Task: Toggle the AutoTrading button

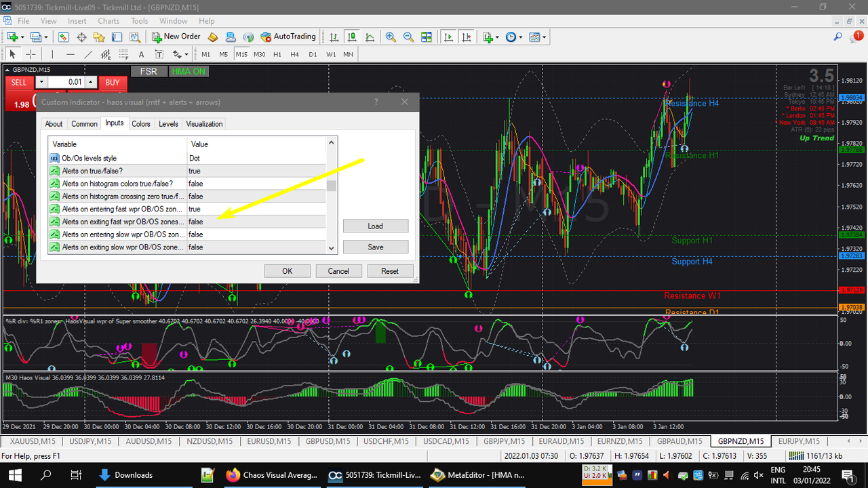Action: (x=288, y=37)
